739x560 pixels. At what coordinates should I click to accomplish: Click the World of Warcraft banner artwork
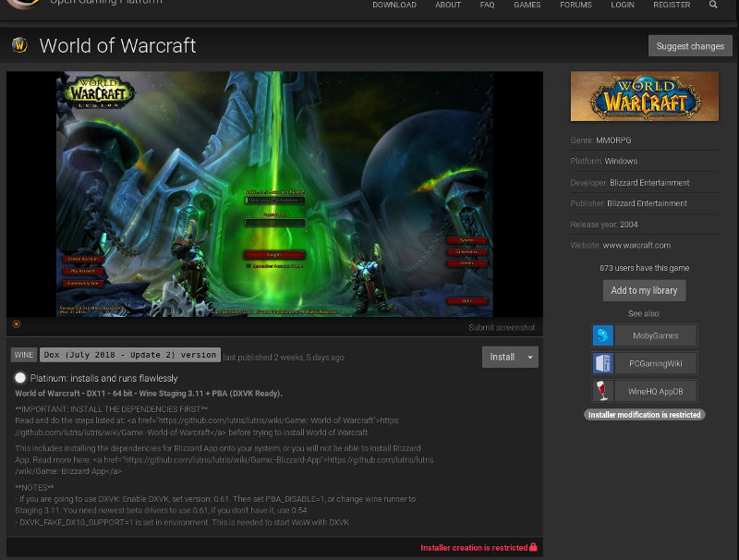click(x=644, y=95)
